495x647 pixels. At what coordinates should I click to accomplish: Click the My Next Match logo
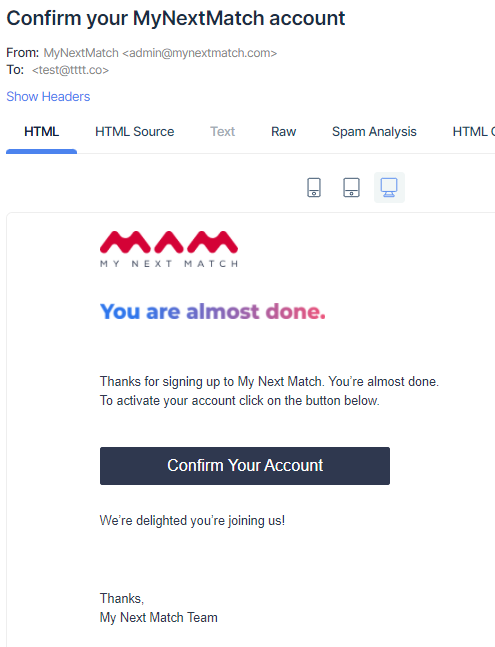click(169, 249)
